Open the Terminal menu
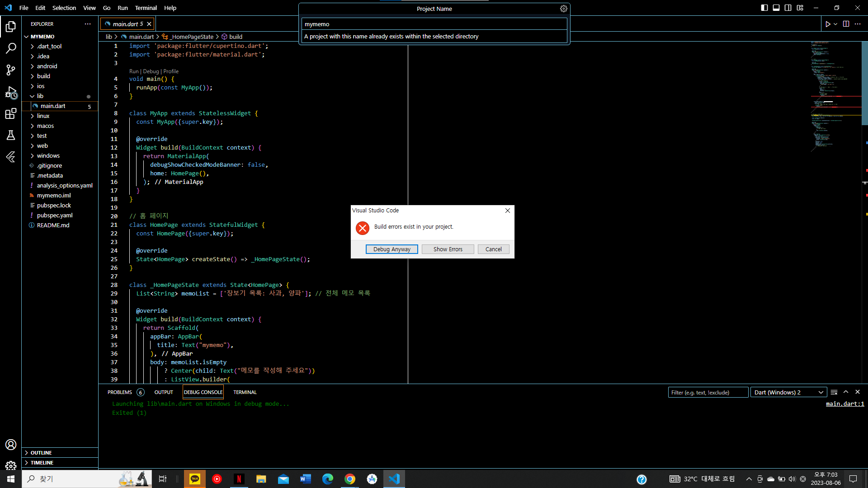This screenshot has width=868, height=488. coord(146,8)
